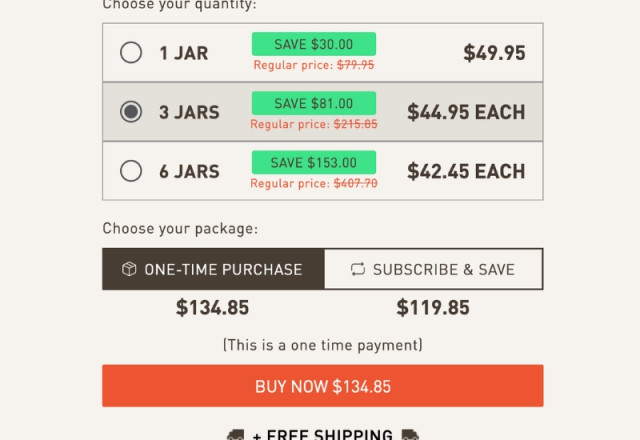This screenshot has height=440, width=640.
Task: Click the crossed-out $79.95 regular price
Action: (355, 65)
